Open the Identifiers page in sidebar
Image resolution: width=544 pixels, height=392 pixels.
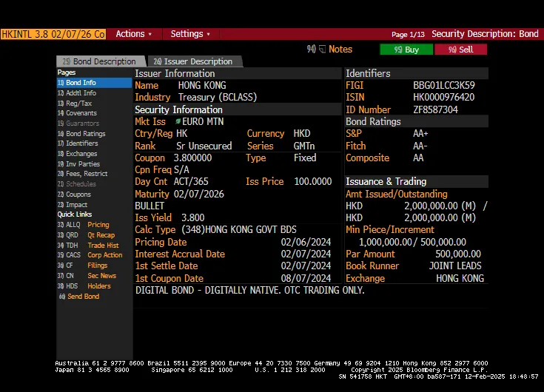[x=78, y=143]
